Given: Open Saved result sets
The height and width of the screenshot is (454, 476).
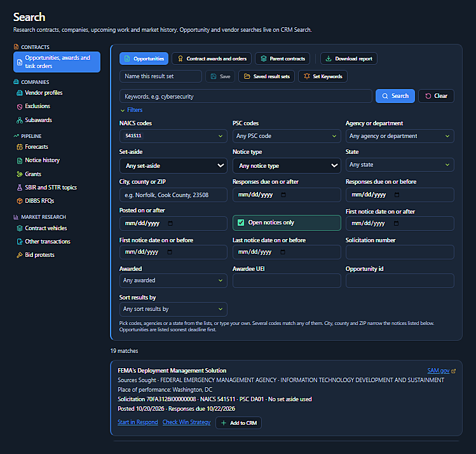Looking at the screenshot, I should 266,76.
